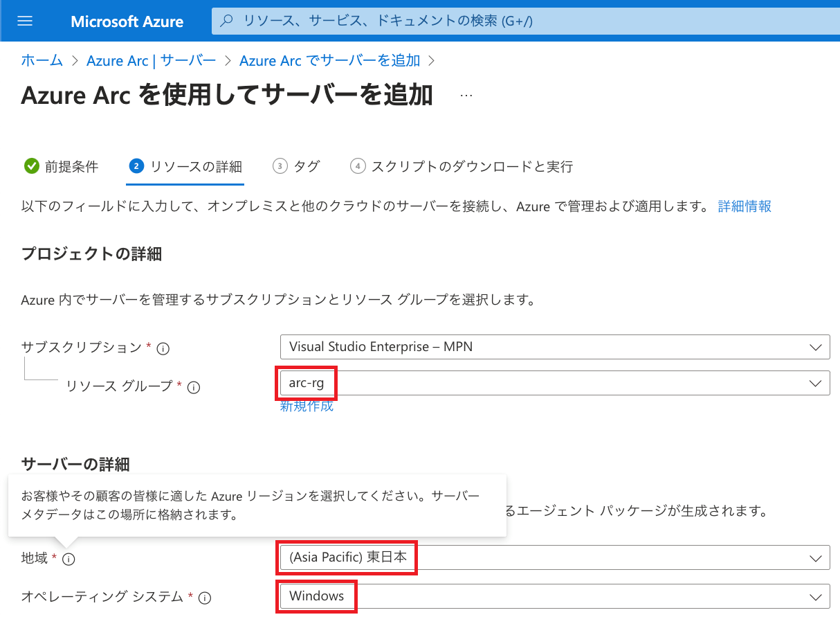Click the サブスクリプション field label
The width and height of the screenshot is (840, 626).
(82, 348)
